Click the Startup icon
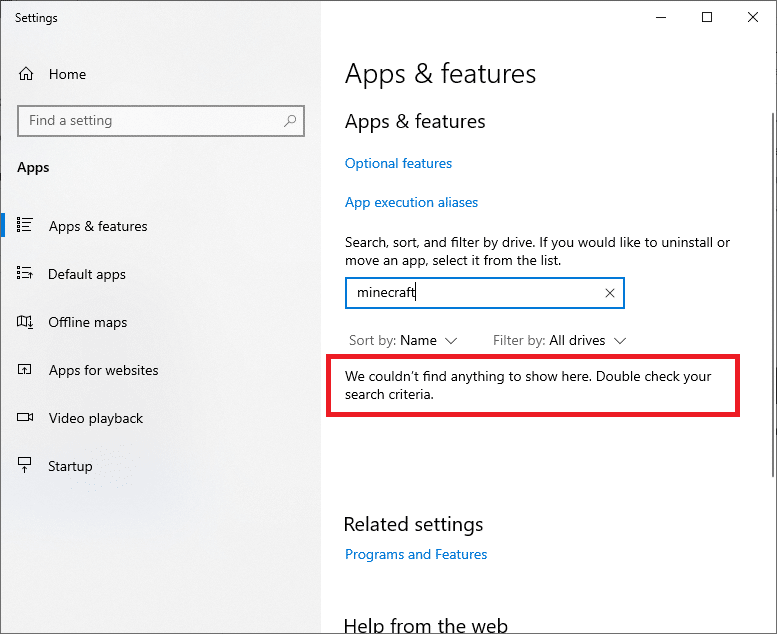This screenshot has height=634, width=777. (27, 466)
